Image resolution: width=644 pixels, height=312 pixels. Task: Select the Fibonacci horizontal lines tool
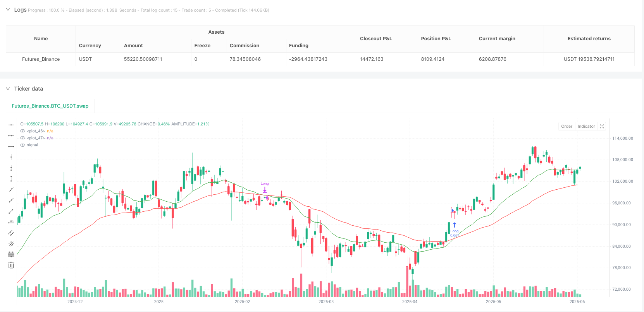(x=11, y=254)
